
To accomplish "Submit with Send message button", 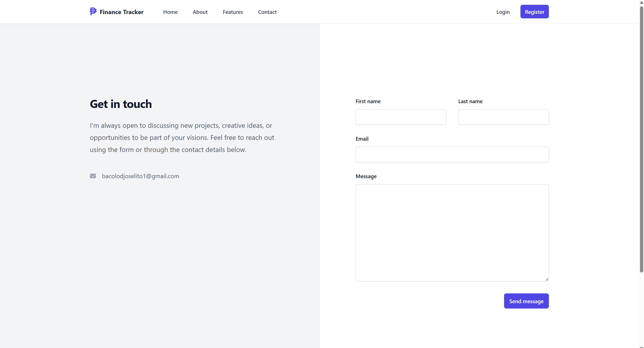I will [526, 301].
